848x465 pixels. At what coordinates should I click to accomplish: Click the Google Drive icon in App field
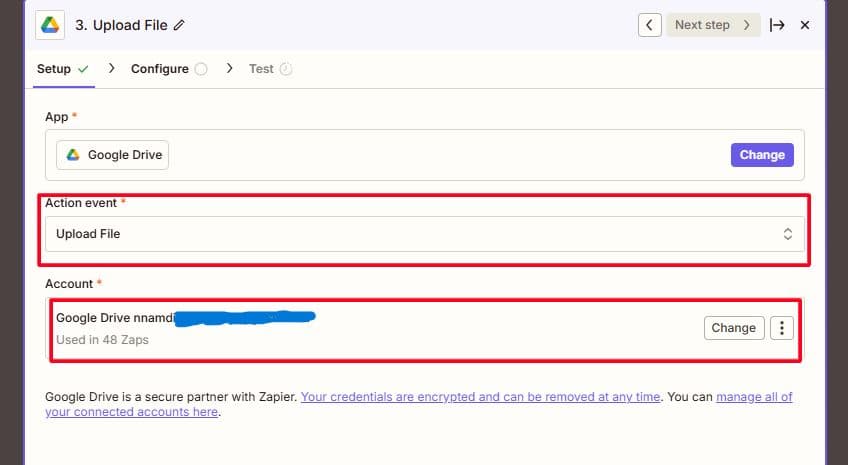tap(74, 155)
